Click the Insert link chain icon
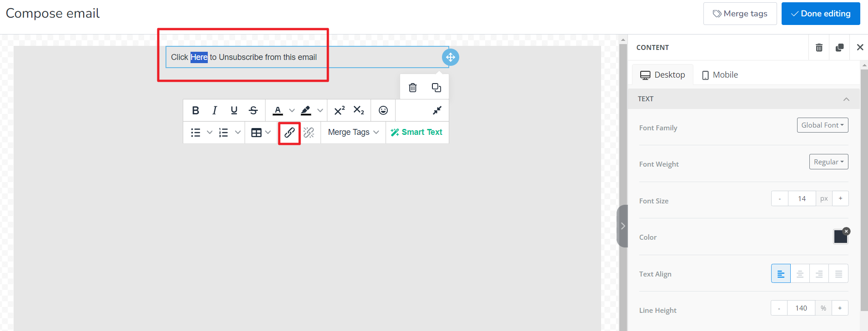Viewport: 868px width, 331px height. click(x=289, y=133)
